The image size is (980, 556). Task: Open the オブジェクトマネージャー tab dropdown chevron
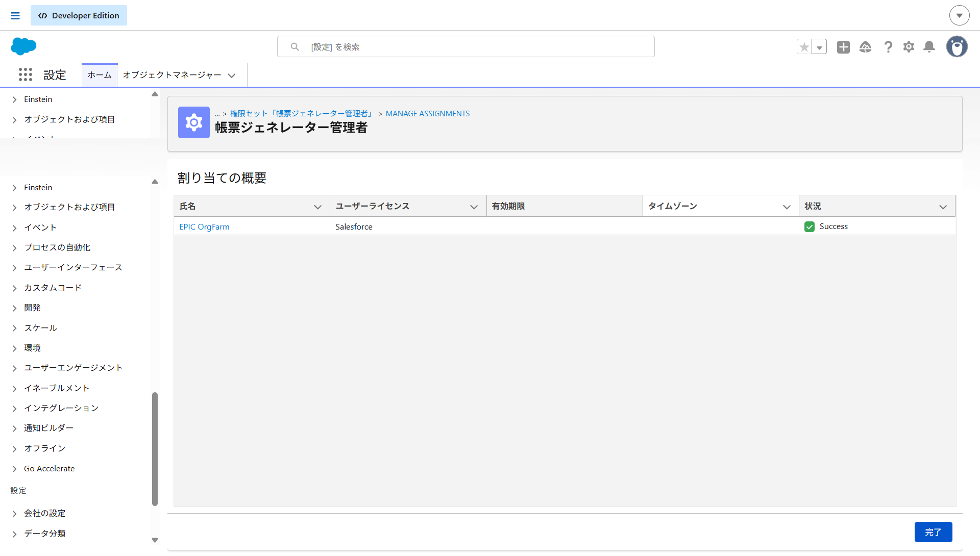[232, 75]
